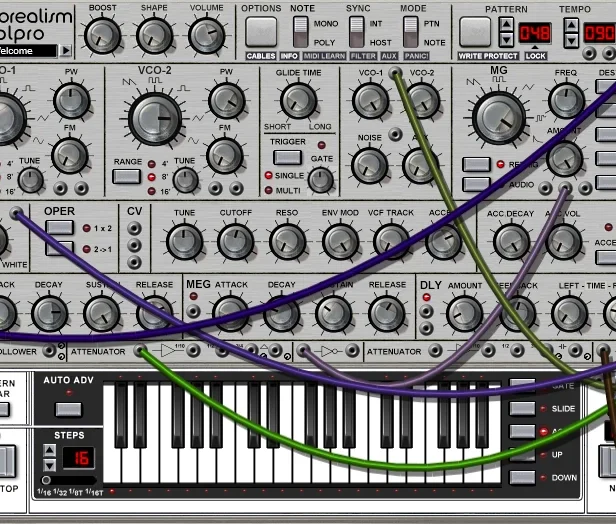Image resolution: width=616 pixels, height=524 pixels.
Task: Adjust the LEFT - TIME delay knob
Action: (x=569, y=314)
